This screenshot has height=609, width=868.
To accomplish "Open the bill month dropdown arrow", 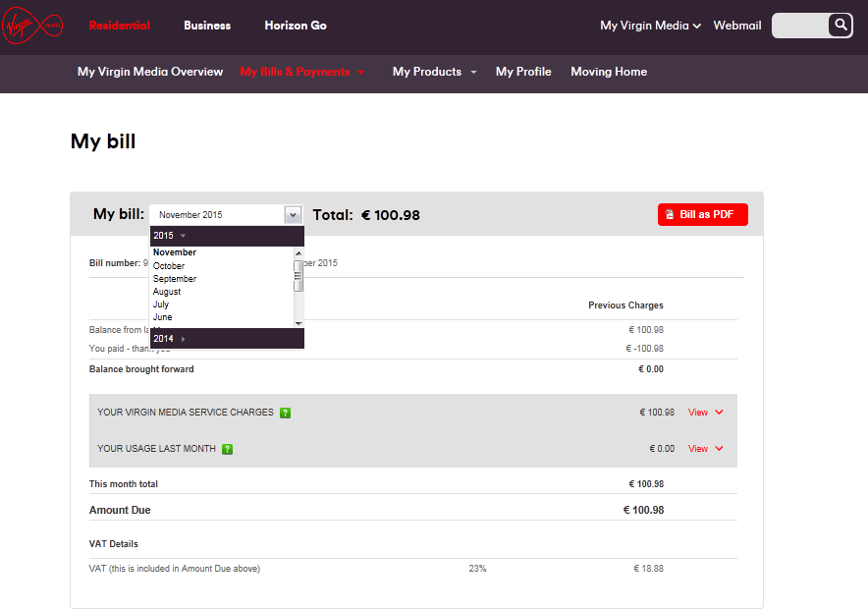I will [x=293, y=215].
